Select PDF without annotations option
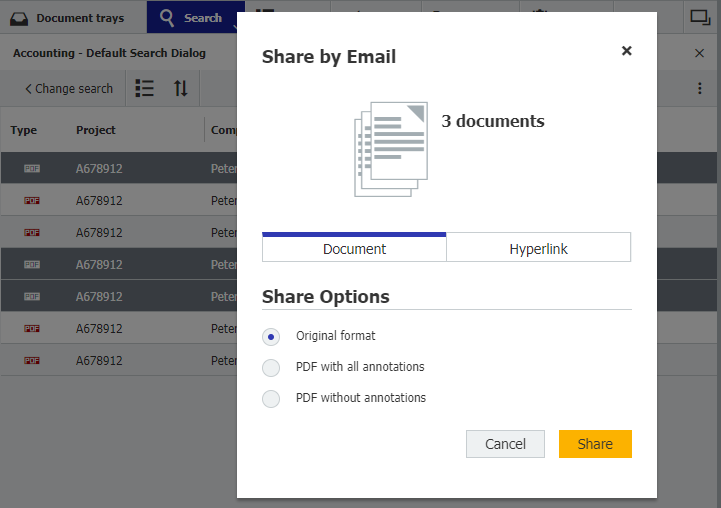Image resolution: width=721 pixels, height=508 pixels. [271, 398]
